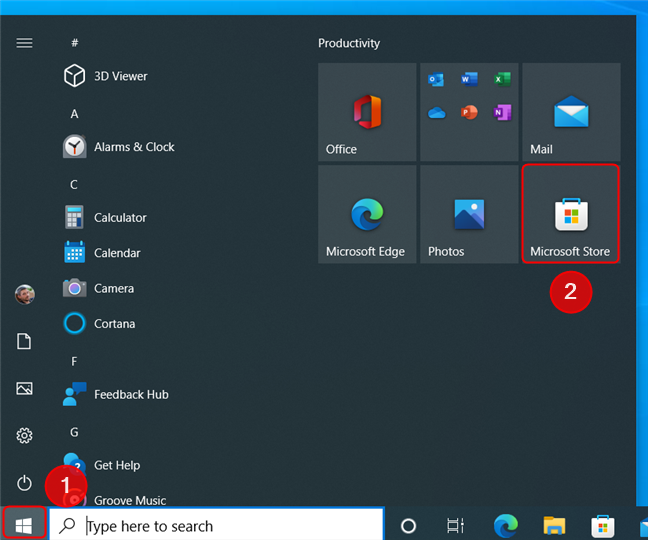Open Excel in the Office folder tile
Viewport: 648px width, 540px height.
point(502,79)
